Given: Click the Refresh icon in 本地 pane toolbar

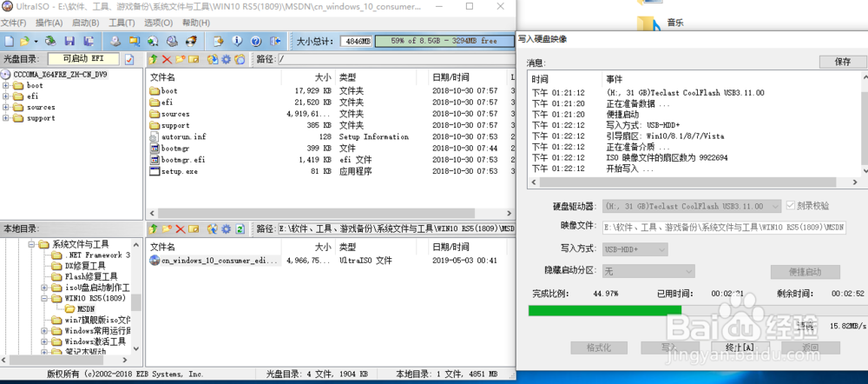Looking at the screenshot, I should [x=240, y=228].
